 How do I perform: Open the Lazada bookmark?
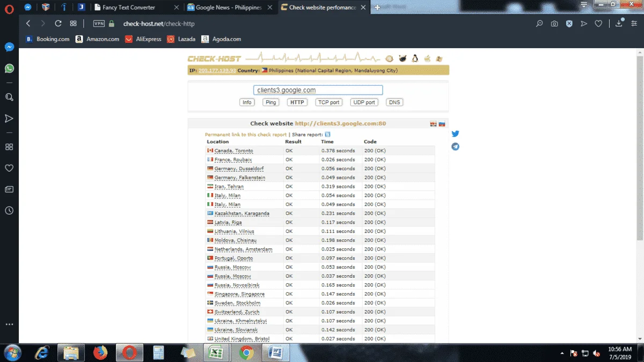pos(181,39)
